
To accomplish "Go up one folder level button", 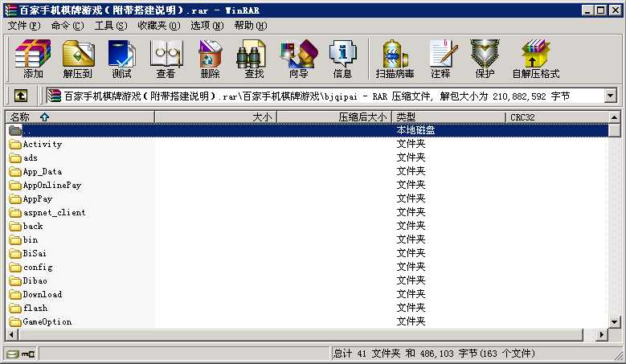I will [21, 96].
